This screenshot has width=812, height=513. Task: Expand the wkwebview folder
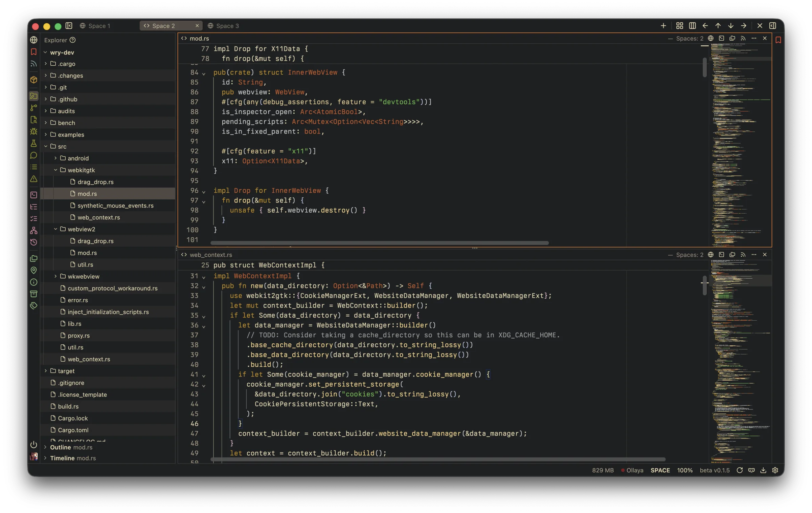tap(55, 276)
